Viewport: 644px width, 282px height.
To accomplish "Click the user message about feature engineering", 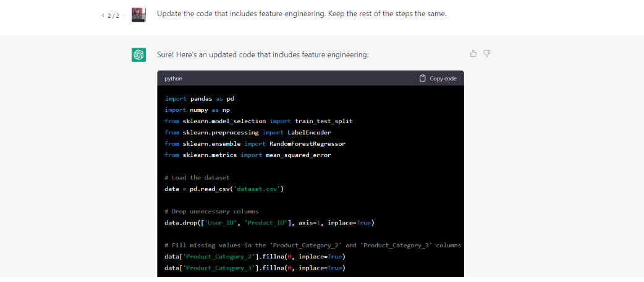I will (302, 14).
